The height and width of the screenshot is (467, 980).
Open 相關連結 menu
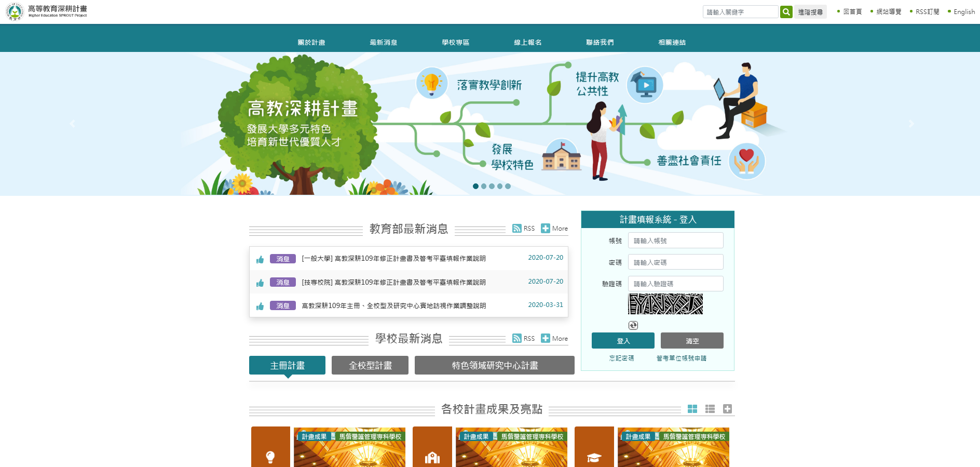coord(672,43)
